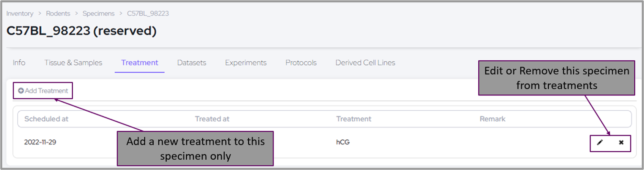The image size is (644, 170).
Task: Switch to Tissue & Samples tab
Action: [73, 63]
